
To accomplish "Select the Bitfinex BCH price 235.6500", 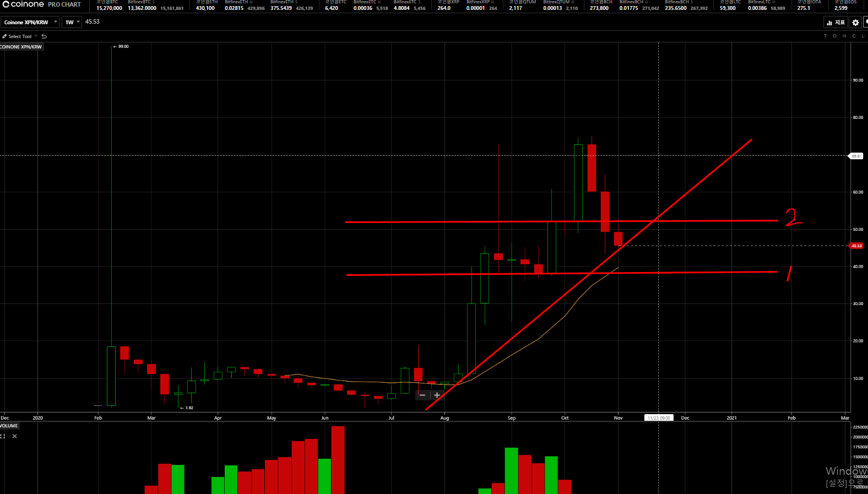I will (x=676, y=8).
